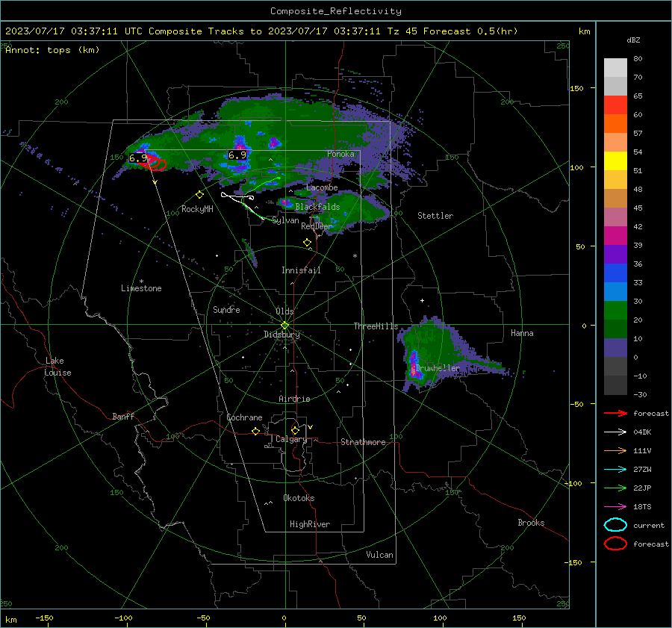Click the Vulcan label
The image size is (672, 628).
(x=379, y=555)
